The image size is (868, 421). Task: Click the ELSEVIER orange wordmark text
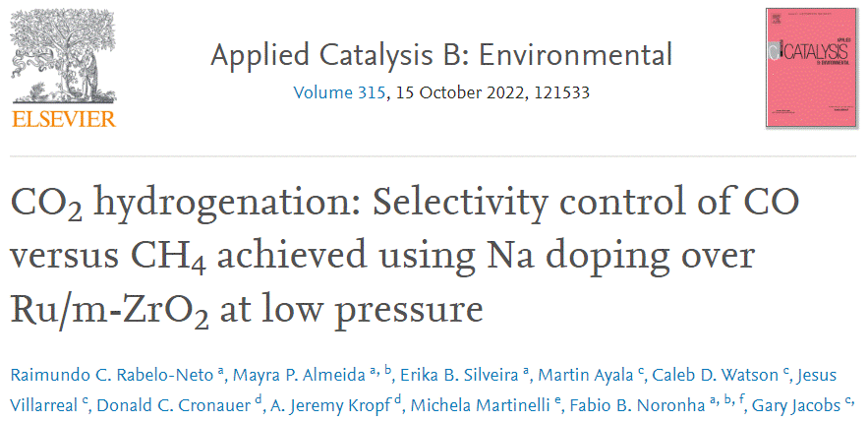[x=64, y=119]
